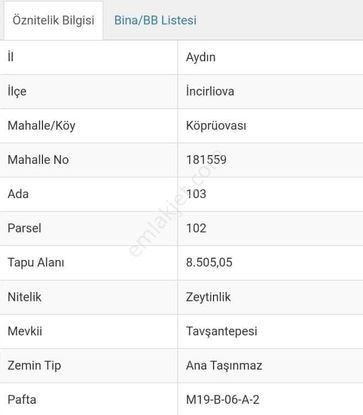Switch to the Bina/BB Listesi tab
Image resolution: width=363 pixels, height=415 pixels.
pos(155,20)
